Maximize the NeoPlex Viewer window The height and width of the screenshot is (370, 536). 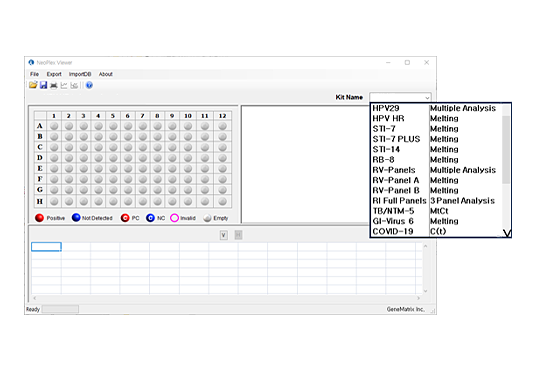tap(407, 62)
